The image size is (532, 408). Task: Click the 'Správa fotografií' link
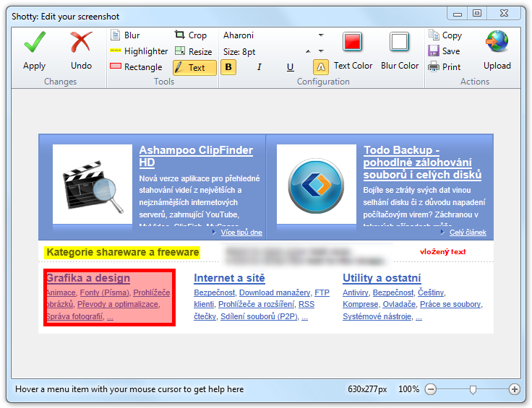tap(74, 316)
